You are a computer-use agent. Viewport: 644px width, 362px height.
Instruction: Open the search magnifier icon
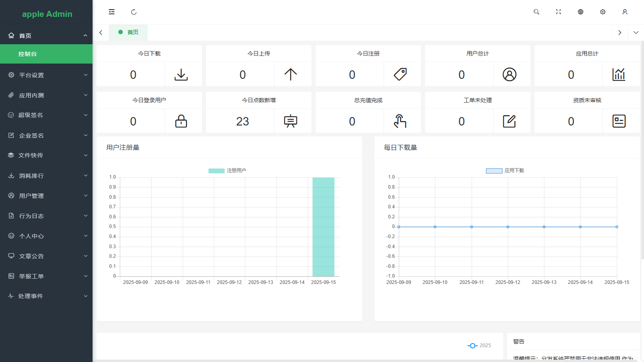click(536, 12)
